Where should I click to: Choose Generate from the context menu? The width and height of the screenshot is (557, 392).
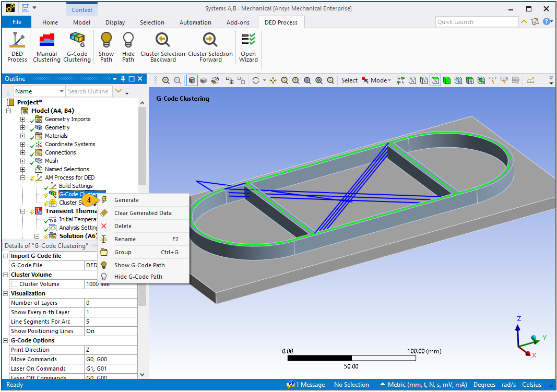point(126,200)
